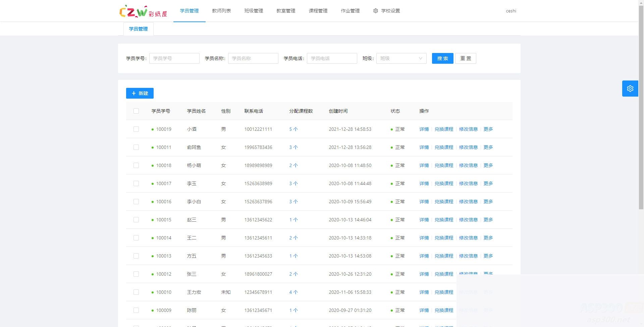Viewport: 644px width, 327px height.
Task: Open 详情 for student 俞阿鱼
Action: (x=424, y=147)
